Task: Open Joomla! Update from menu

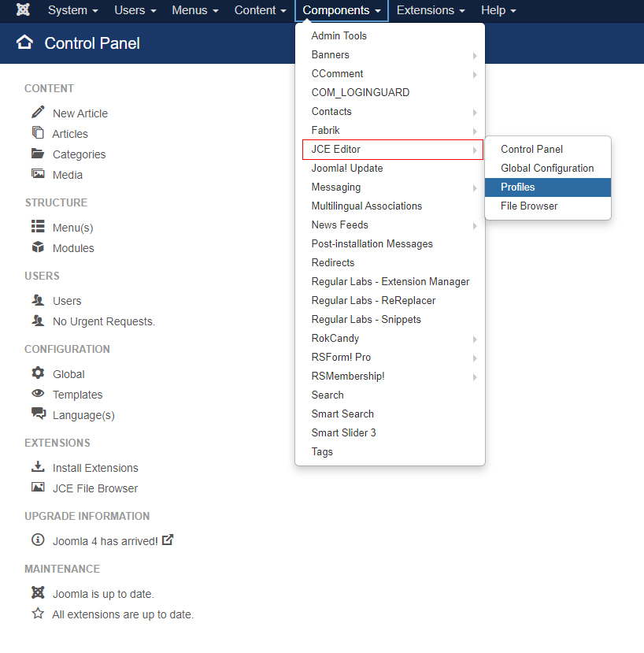Action: [390, 169]
